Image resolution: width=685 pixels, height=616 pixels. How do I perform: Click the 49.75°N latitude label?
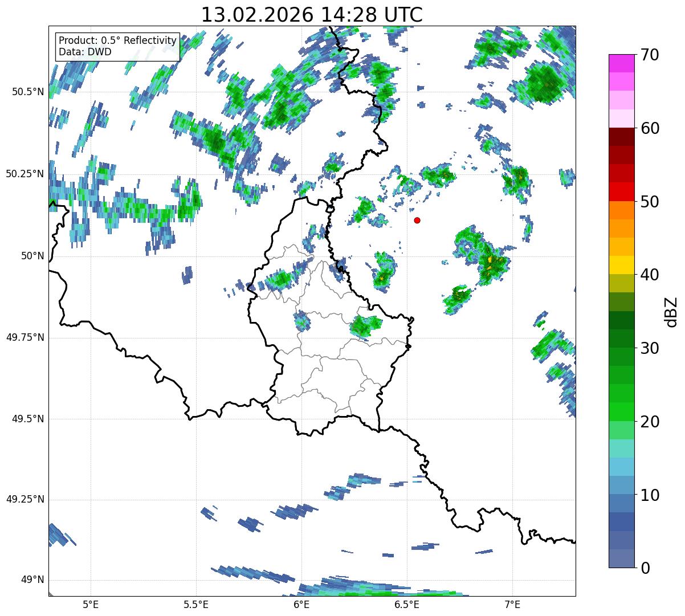[x=25, y=337]
